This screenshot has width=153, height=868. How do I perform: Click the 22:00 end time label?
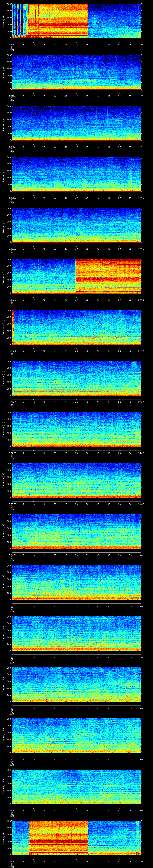(141, 402)
